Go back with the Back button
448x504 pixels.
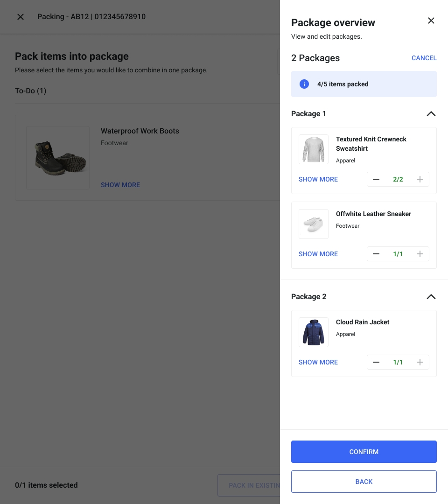coord(364,482)
